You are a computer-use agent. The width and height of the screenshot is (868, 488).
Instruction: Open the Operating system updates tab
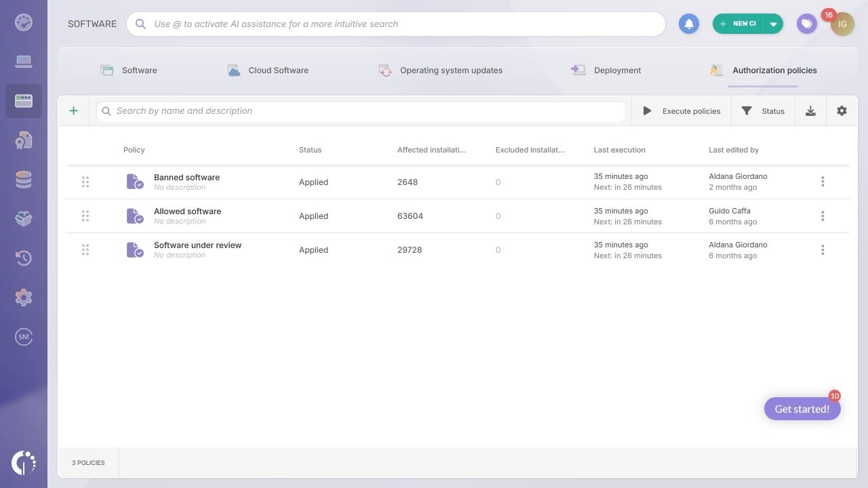[440, 70]
